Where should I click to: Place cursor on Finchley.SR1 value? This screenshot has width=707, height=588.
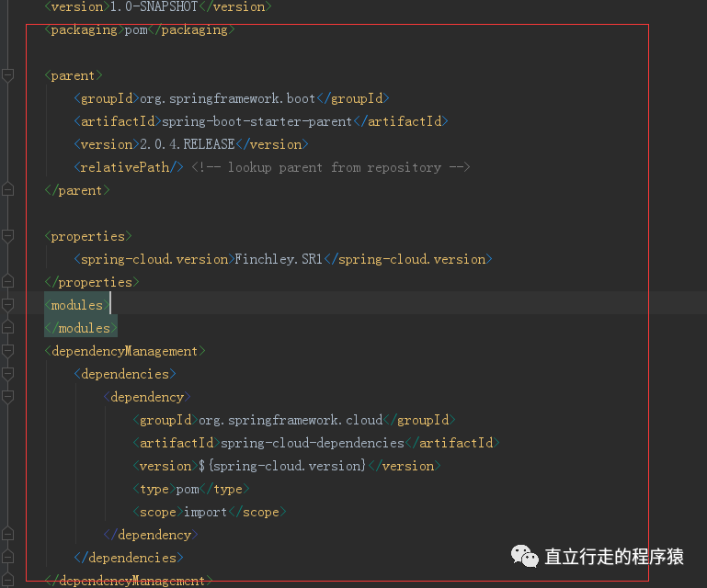[x=279, y=259]
